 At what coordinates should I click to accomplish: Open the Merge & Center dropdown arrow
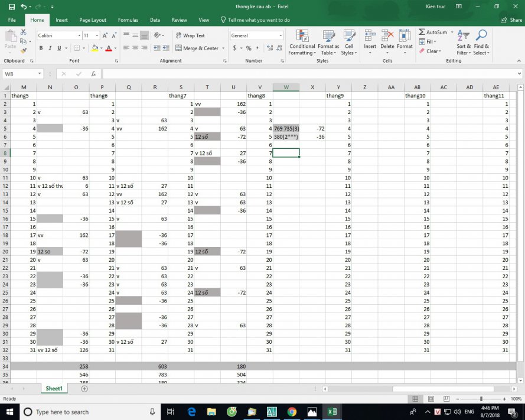[223, 48]
